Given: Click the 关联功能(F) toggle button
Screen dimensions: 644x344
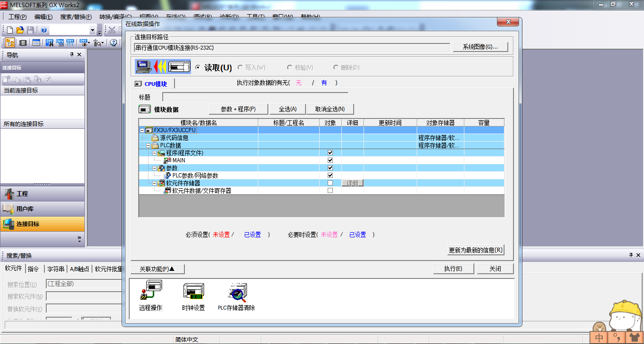Looking at the screenshot, I should click(157, 269).
